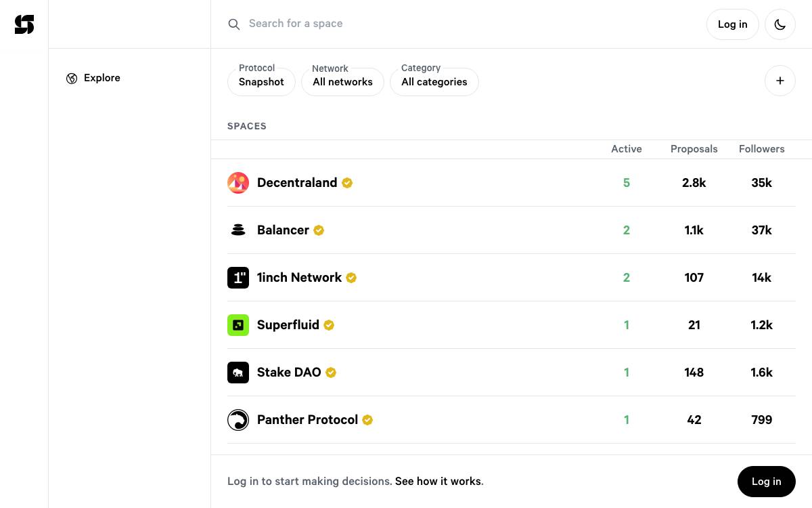Open the See how it works link
The width and height of the screenshot is (812, 508).
[x=438, y=482]
